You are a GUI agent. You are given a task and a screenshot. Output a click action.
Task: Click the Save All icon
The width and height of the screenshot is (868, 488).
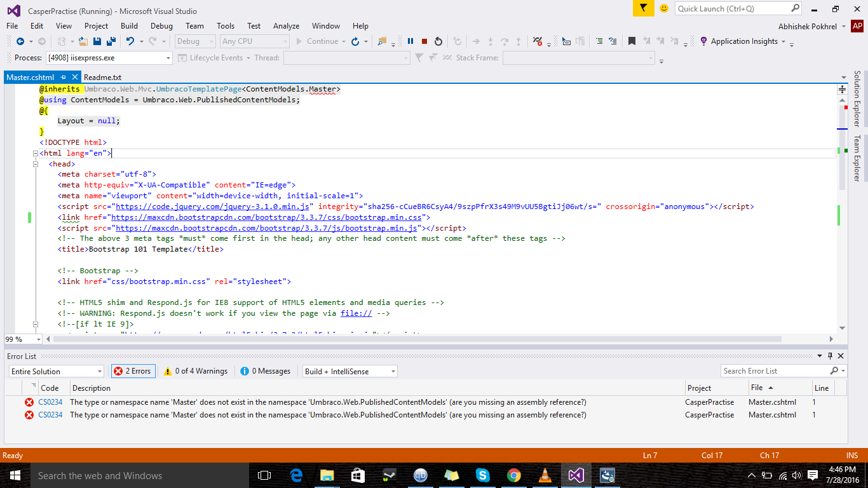(x=111, y=41)
